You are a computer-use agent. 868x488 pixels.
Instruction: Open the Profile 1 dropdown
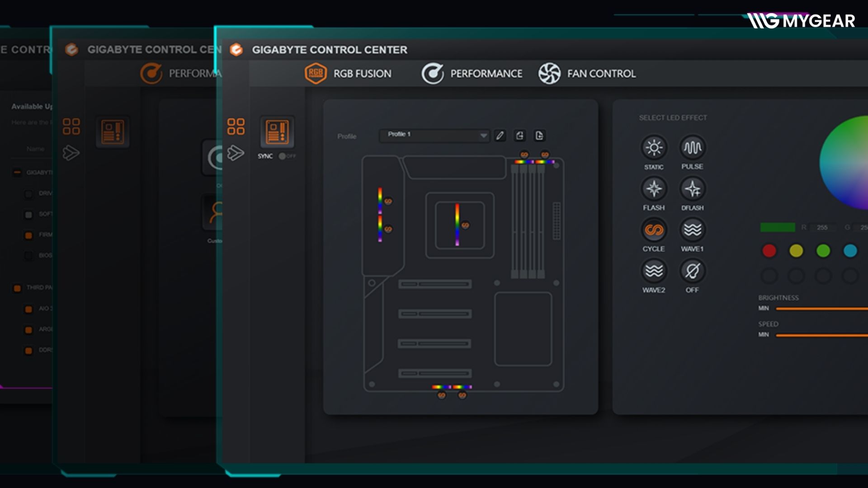[x=434, y=135]
